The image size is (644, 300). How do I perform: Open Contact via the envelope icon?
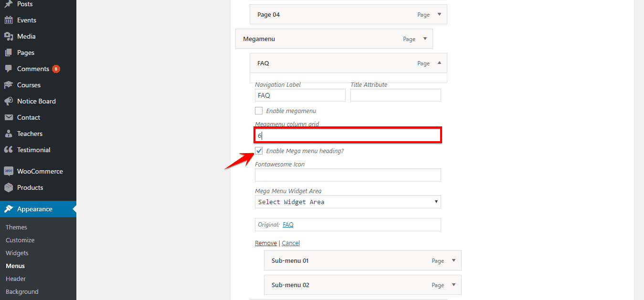tap(8, 117)
